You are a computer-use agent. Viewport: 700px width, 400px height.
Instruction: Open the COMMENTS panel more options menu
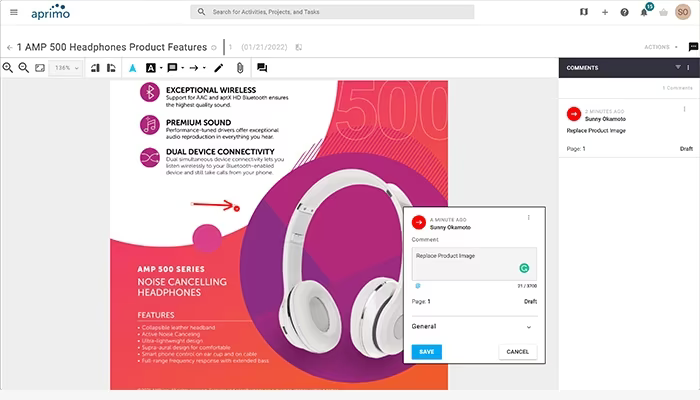(x=688, y=67)
